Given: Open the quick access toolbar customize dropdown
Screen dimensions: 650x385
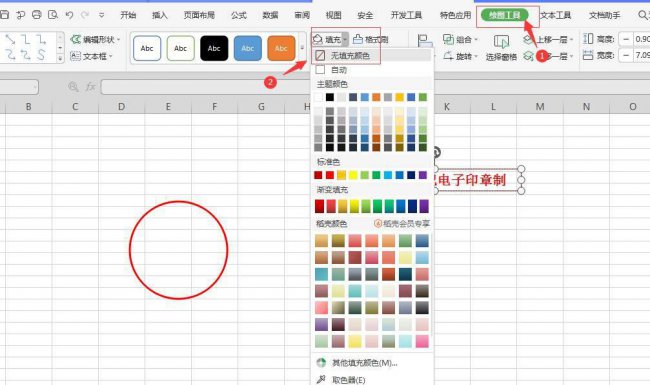Looking at the screenshot, I should coord(102,15).
